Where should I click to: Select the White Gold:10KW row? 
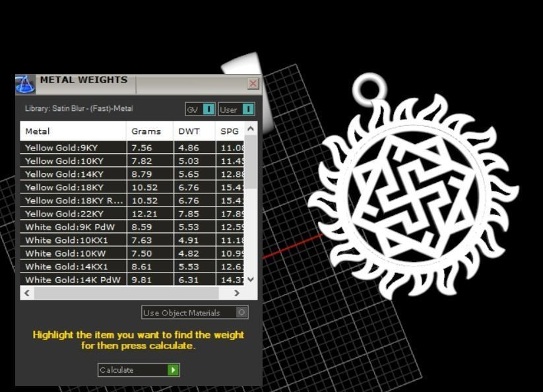pos(133,253)
